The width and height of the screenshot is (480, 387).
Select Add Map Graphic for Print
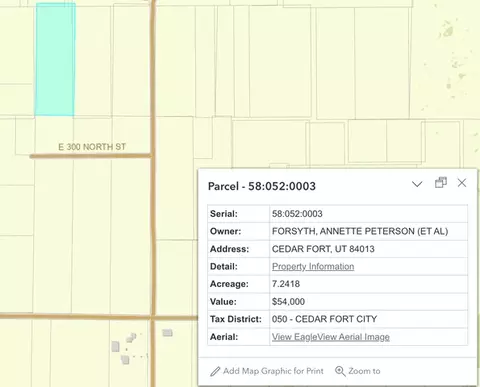(267, 371)
